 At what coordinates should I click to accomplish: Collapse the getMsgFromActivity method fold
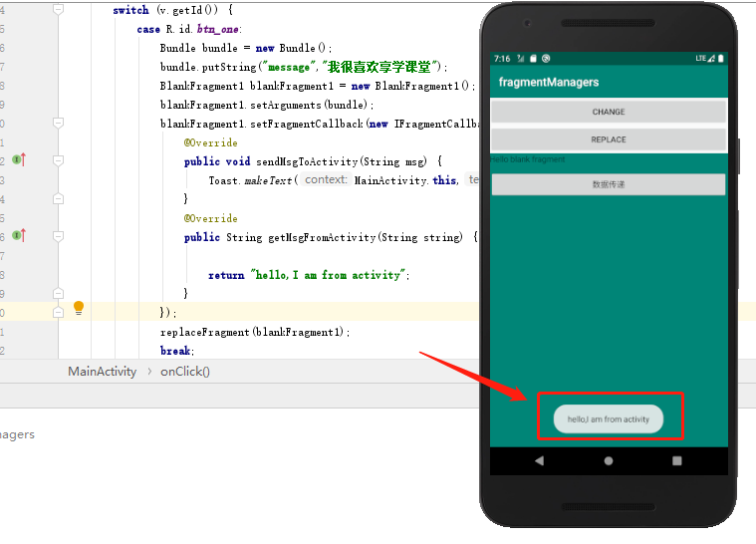58,236
